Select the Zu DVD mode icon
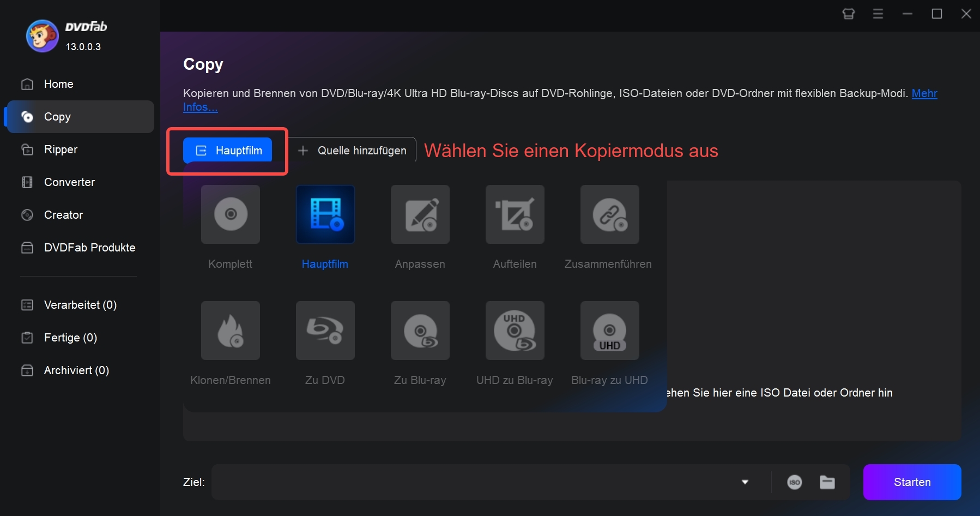This screenshot has width=980, height=516. tap(325, 331)
